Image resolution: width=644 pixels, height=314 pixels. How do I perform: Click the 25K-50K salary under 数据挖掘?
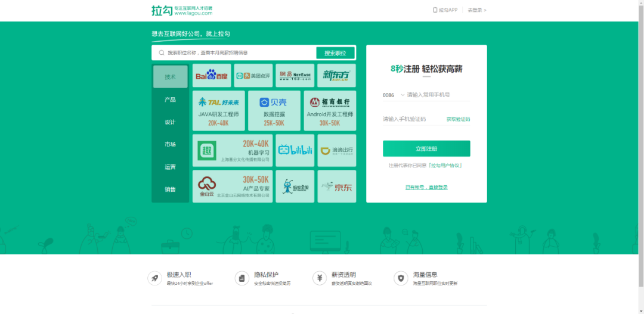[x=274, y=123]
